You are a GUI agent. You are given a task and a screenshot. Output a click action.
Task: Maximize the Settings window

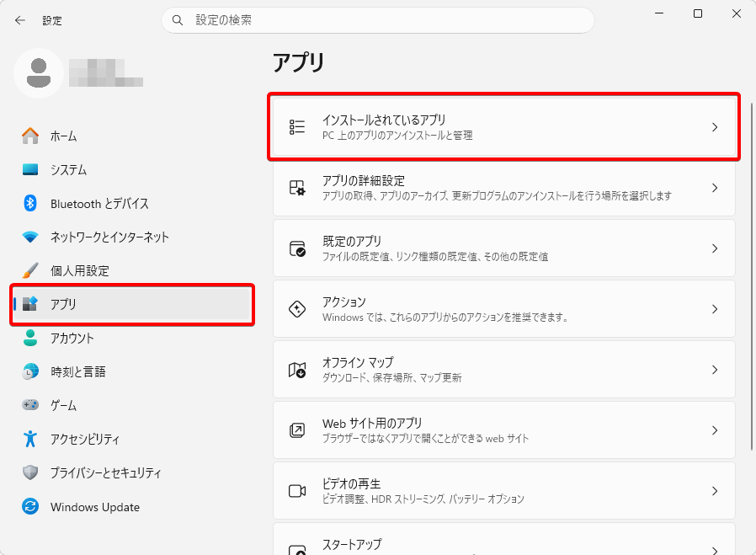[x=698, y=13]
